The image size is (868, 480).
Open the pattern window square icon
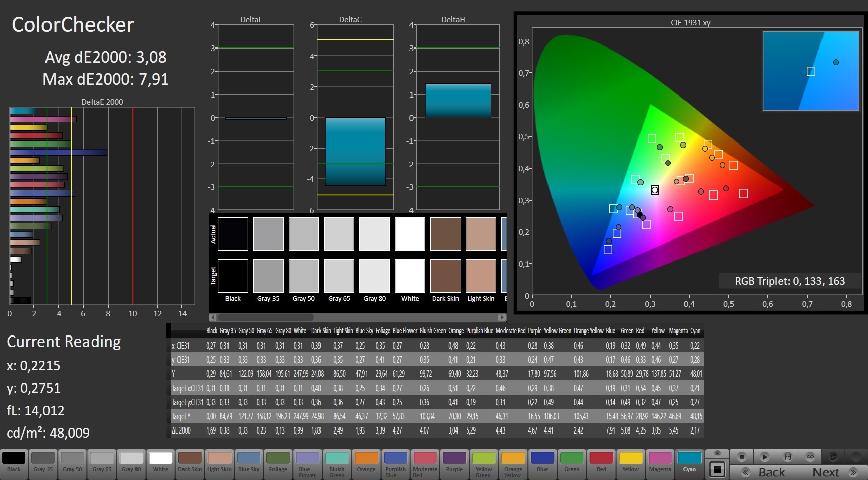tap(717, 469)
